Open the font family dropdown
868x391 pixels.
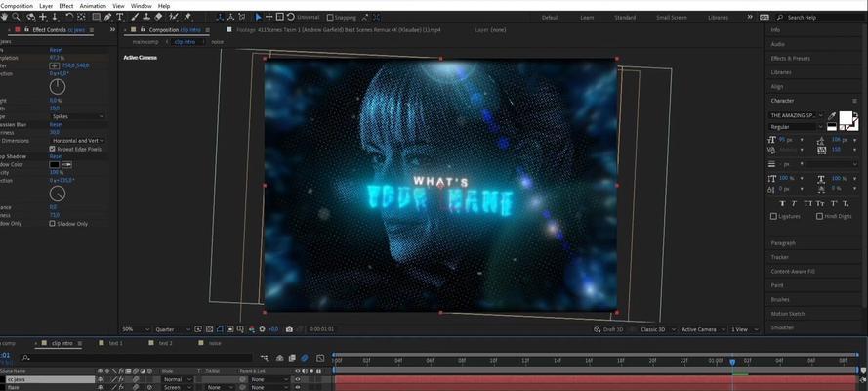click(x=796, y=115)
